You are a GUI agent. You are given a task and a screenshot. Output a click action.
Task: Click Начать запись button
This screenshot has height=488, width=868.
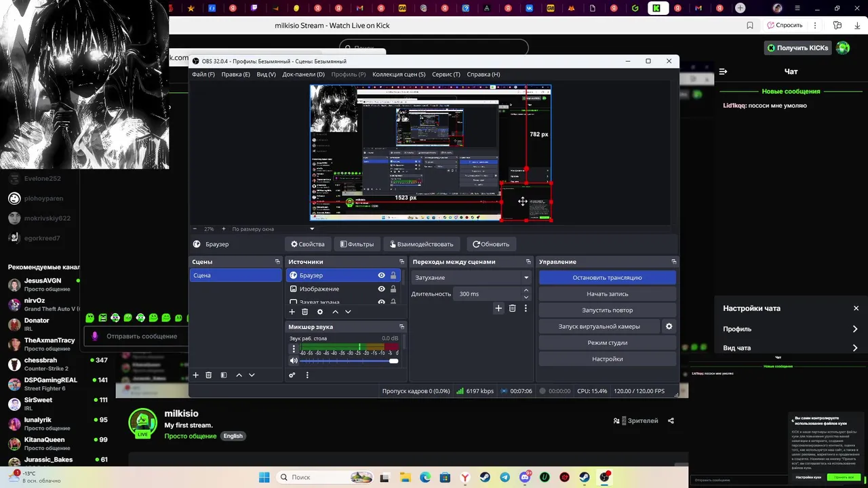point(607,293)
